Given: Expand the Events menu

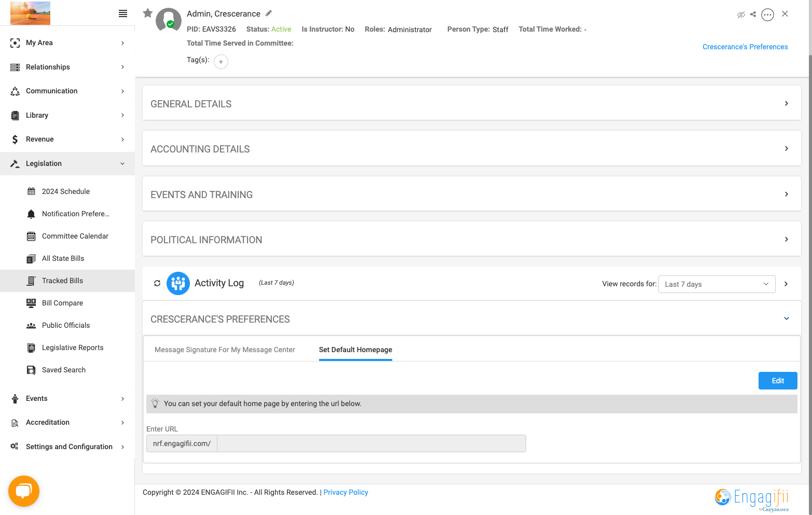Looking at the screenshot, I should (x=67, y=398).
